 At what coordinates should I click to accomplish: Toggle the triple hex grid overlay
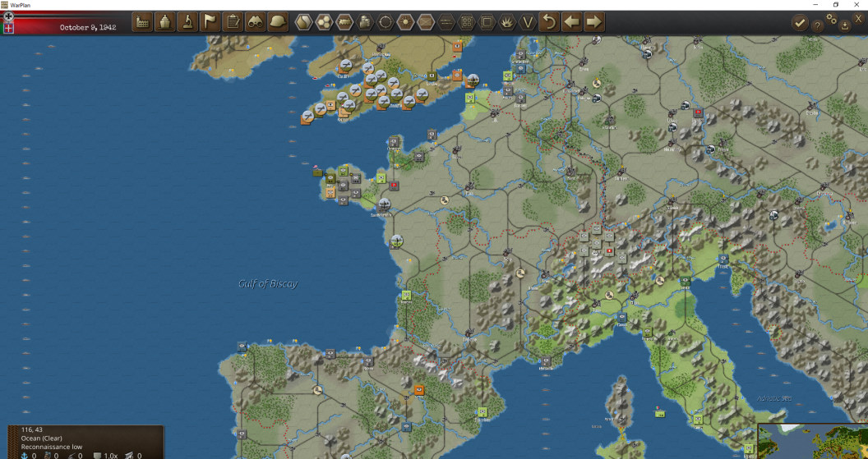click(x=324, y=22)
